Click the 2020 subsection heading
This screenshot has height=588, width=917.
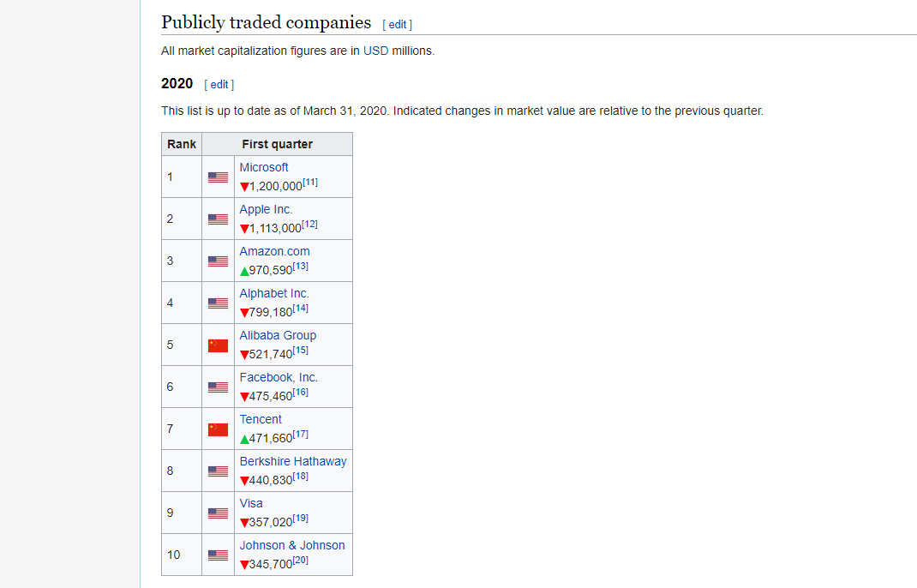pyautogui.click(x=177, y=84)
